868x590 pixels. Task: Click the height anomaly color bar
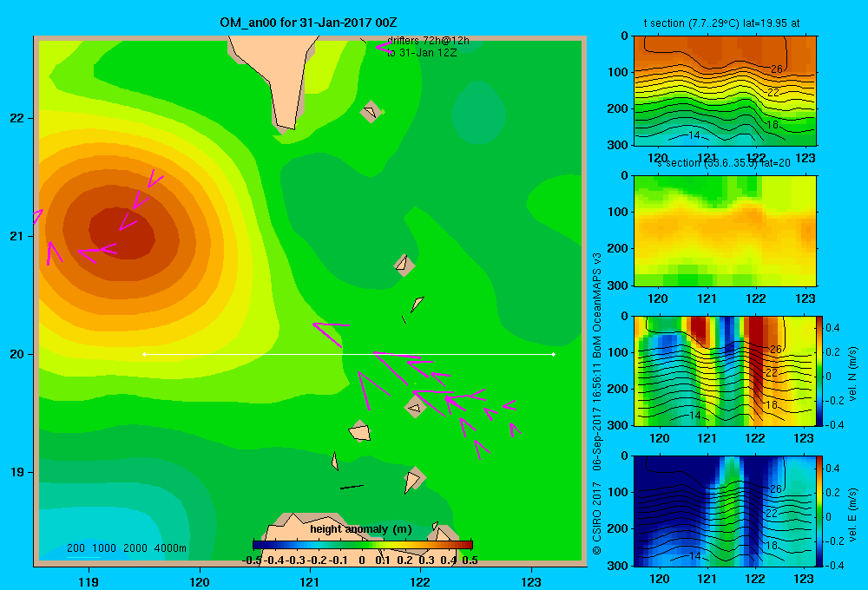[363, 545]
